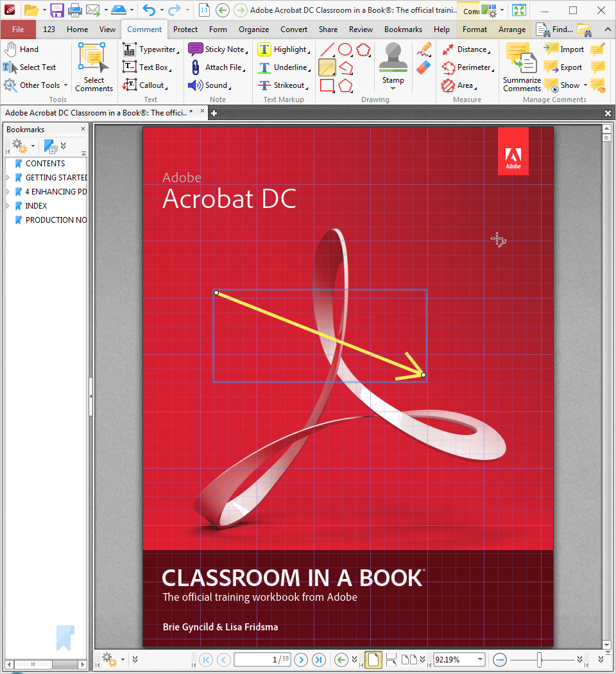Save the document with Save icon

coord(56,10)
